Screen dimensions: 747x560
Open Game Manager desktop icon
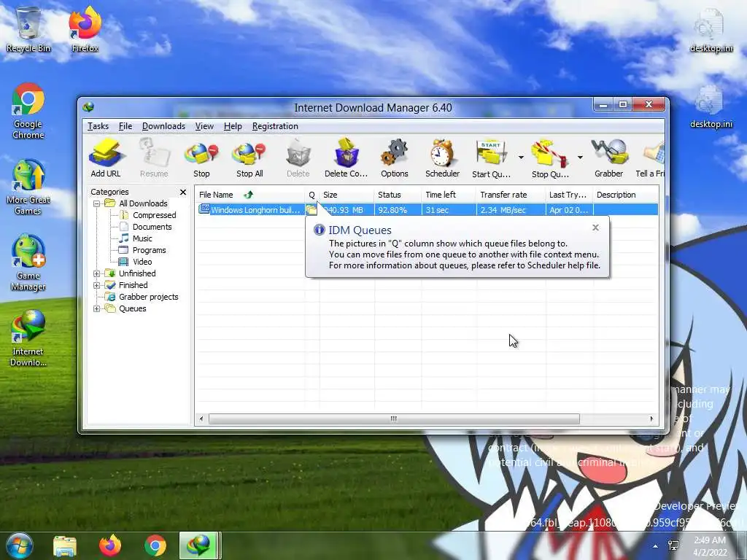(x=28, y=262)
